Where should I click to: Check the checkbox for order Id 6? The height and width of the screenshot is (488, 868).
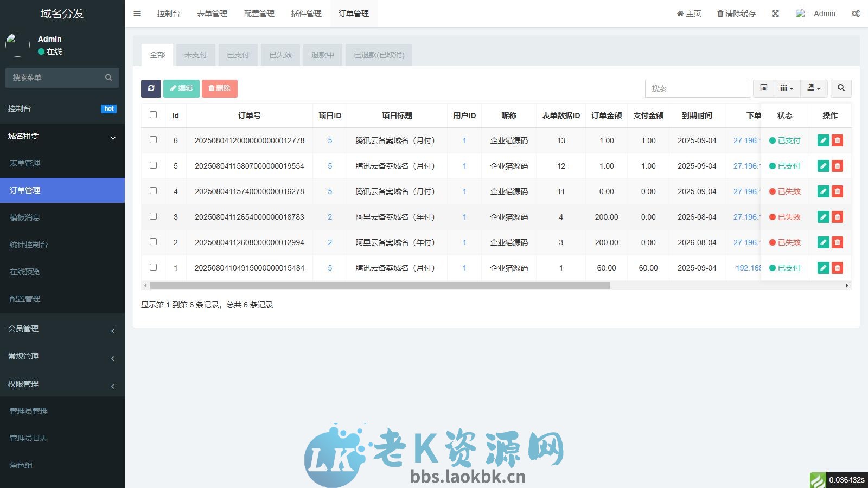pyautogui.click(x=154, y=140)
